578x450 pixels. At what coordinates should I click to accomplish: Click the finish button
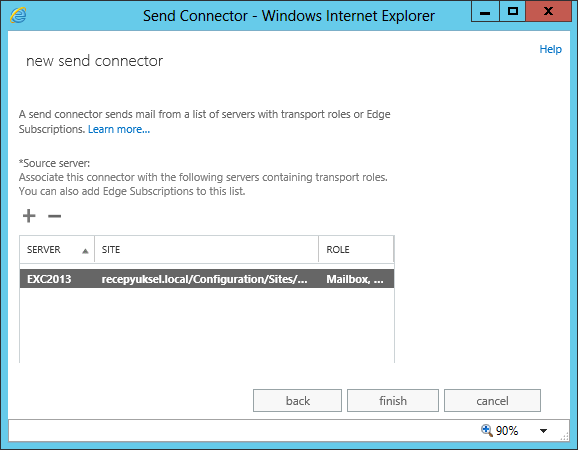[x=393, y=401]
